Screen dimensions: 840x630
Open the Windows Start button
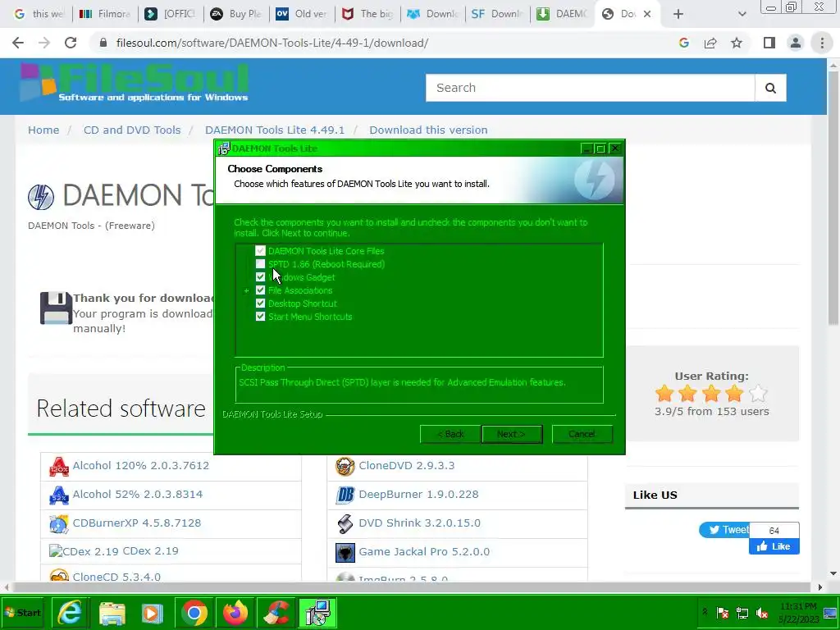(22, 613)
